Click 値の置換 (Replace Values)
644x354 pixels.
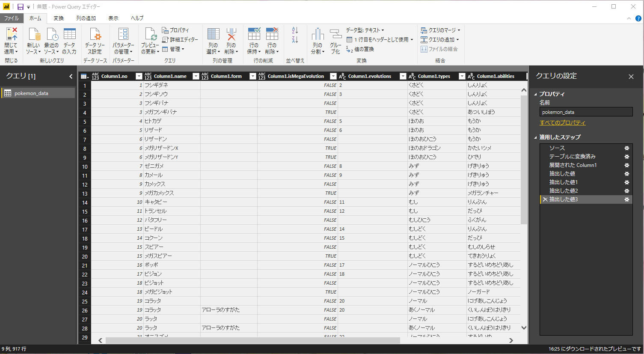click(x=360, y=49)
